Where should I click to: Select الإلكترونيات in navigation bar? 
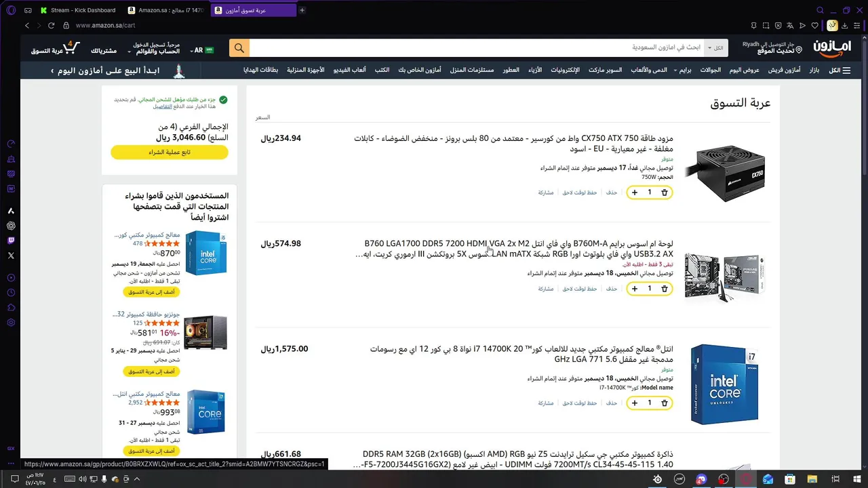[565, 70]
